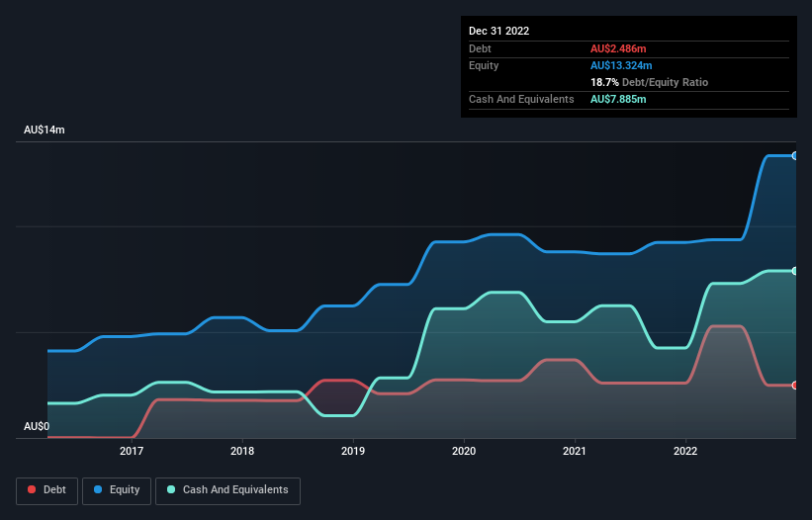
Task: Select the 2017 x-axis label
Action: click(x=132, y=451)
